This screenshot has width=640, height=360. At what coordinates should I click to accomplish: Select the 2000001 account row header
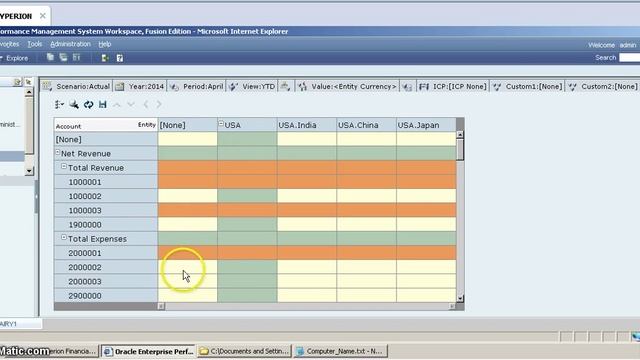pos(106,253)
